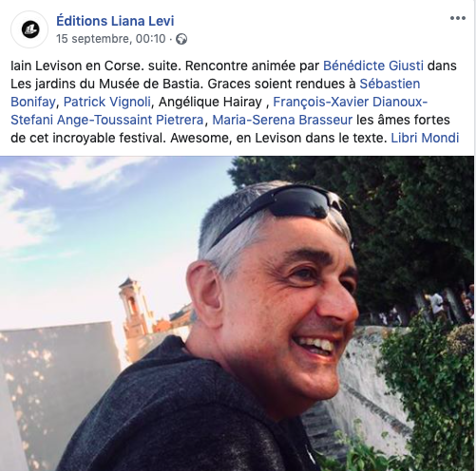Open the post photo of the smiling man
Viewport: 476px width, 471px height.
tap(238, 313)
